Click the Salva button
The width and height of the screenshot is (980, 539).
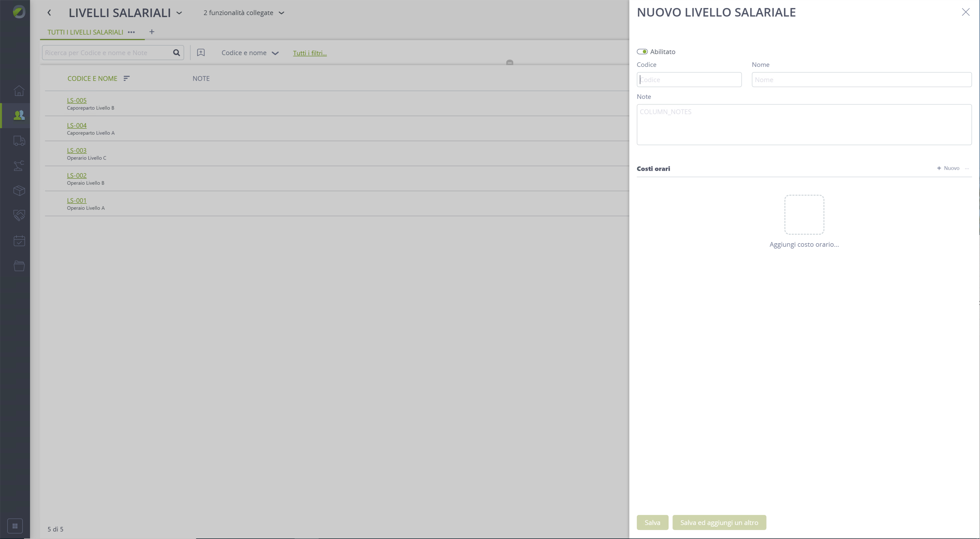click(x=652, y=522)
